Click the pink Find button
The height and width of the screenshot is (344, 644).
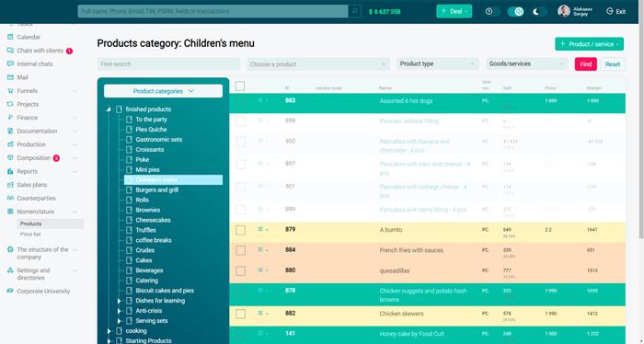tap(586, 64)
